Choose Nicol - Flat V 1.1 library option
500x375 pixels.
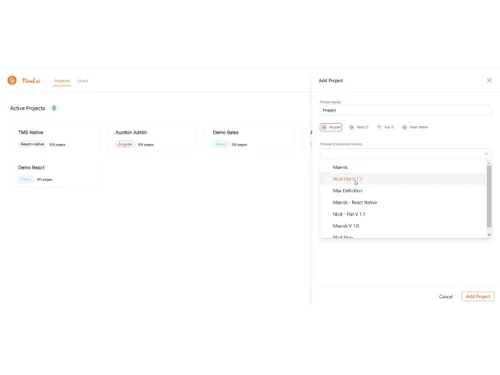403,214
